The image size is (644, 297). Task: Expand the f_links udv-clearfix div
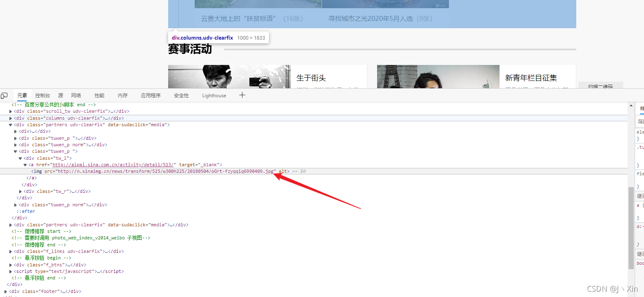(11, 251)
